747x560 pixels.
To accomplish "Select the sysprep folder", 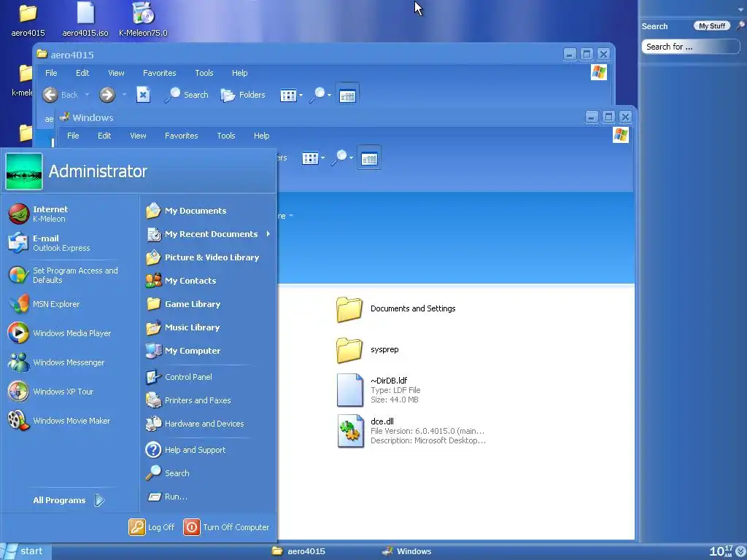I will pos(368,349).
